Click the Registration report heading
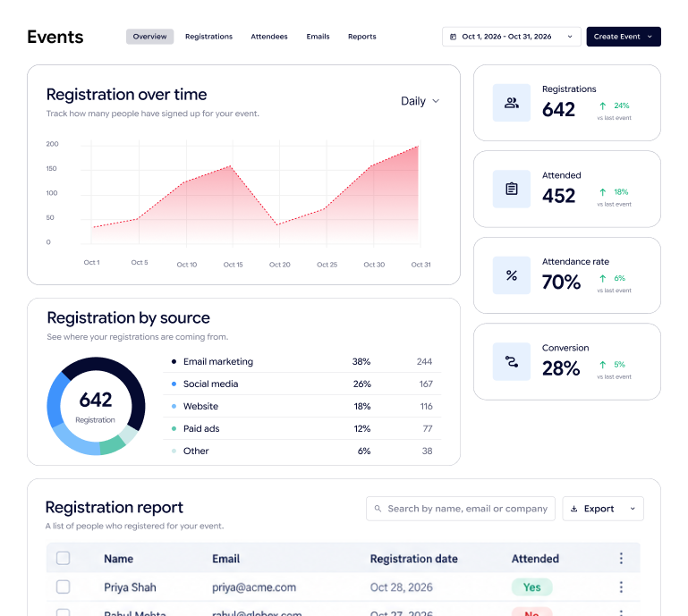The width and height of the screenshot is (688, 616). pos(115,507)
